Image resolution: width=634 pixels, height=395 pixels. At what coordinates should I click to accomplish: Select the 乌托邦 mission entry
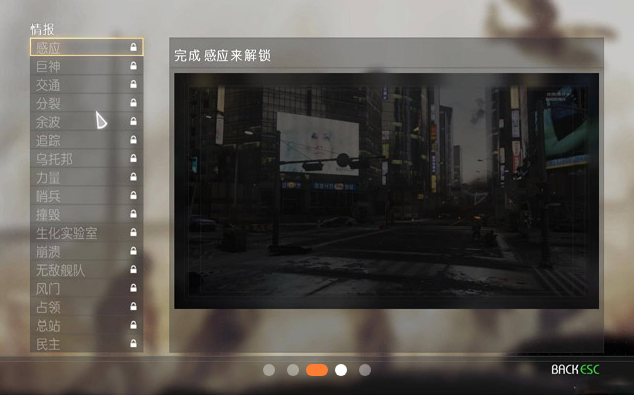coord(87,158)
